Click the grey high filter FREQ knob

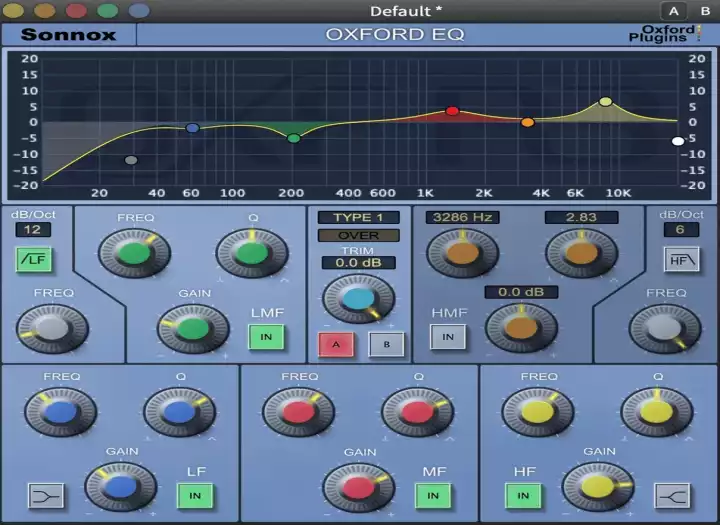[x=665, y=329]
